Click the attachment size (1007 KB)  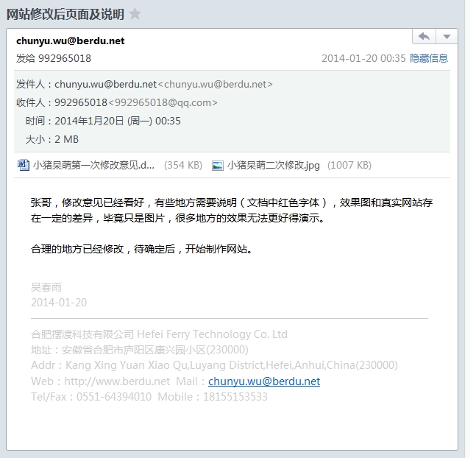click(x=349, y=165)
